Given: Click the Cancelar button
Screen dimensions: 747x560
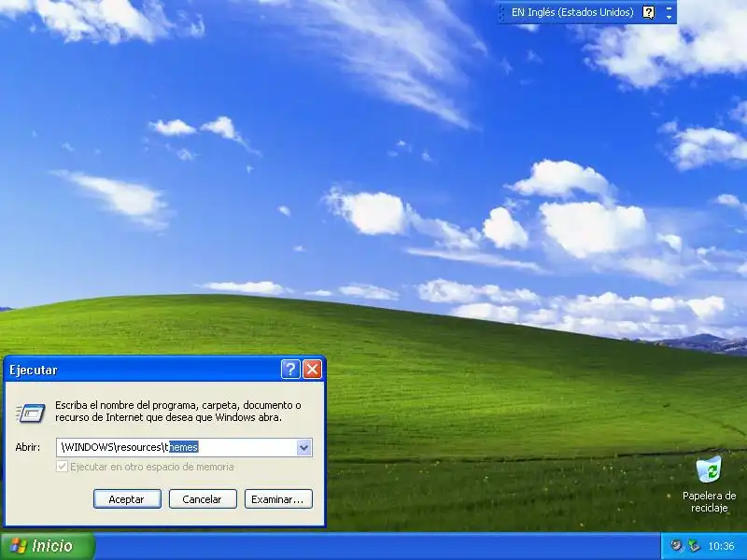Looking at the screenshot, I should 203,499.
